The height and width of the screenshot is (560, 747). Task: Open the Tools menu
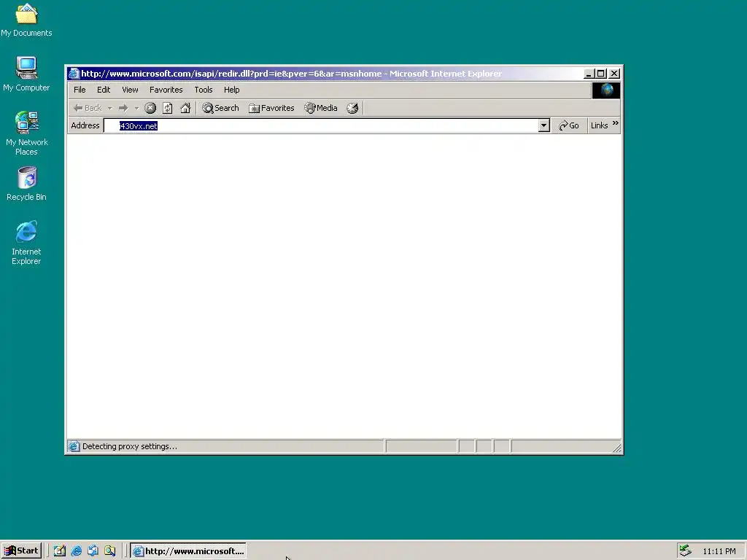[204, 90]
